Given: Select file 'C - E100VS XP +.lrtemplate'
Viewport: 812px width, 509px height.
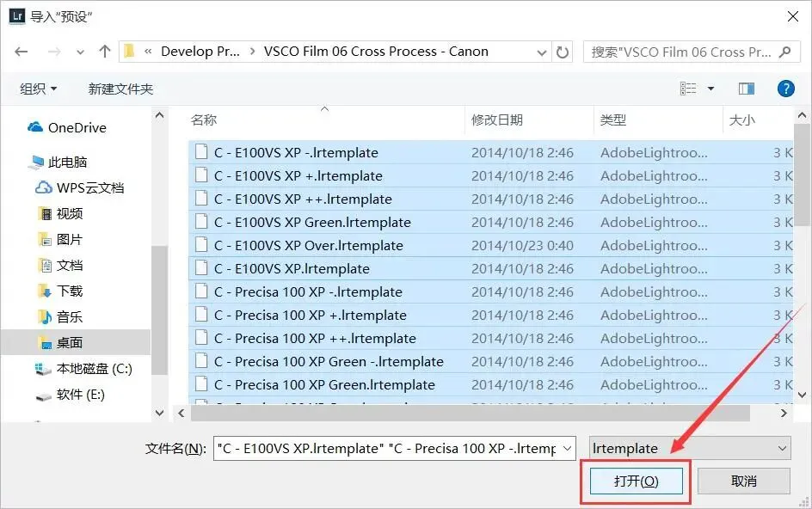Looking at the screenshot, I should (x=491, y=175).
